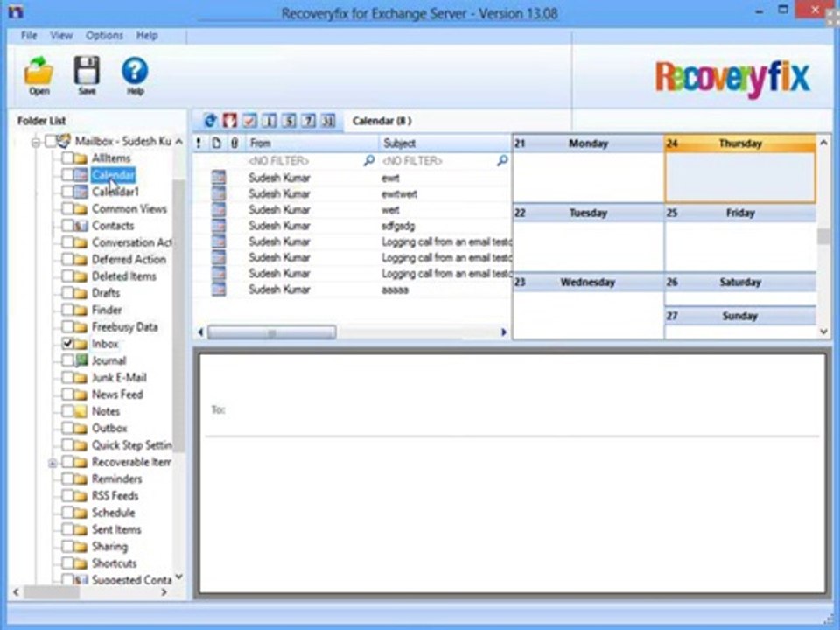Click app icon in title bar

pos(16,11)
